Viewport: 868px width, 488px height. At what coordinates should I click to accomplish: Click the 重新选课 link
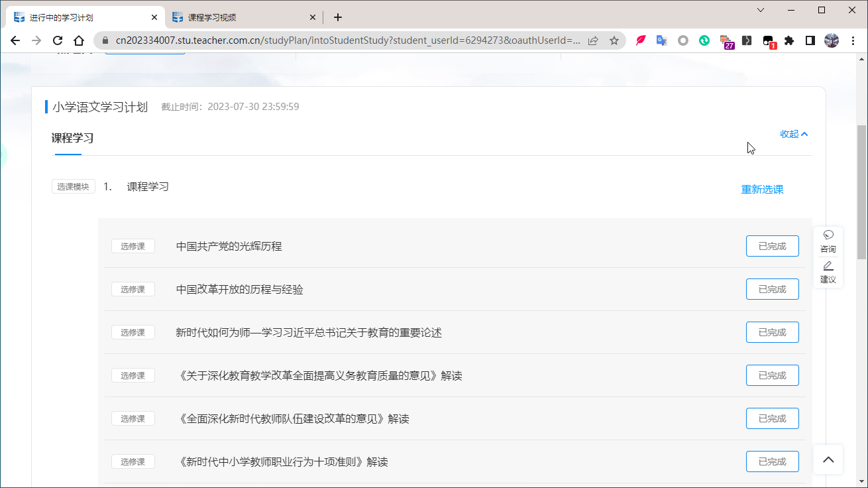point(762,190)
